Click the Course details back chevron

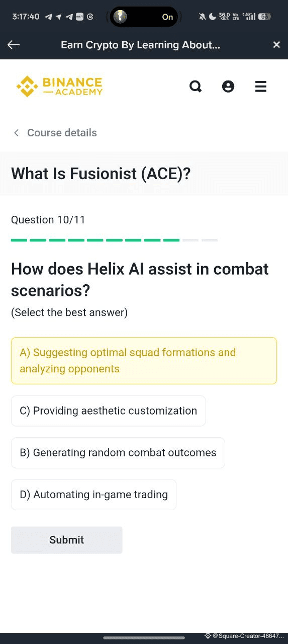pos(16,133)
